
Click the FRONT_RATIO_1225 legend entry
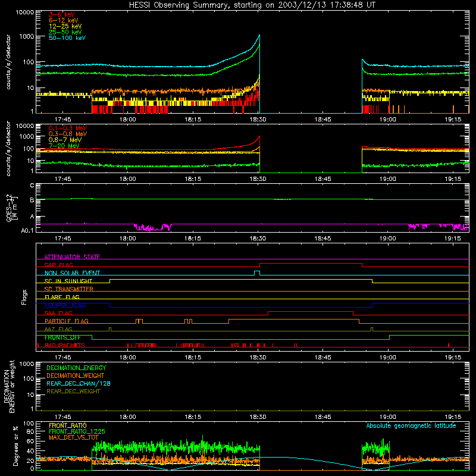[77, 431]
